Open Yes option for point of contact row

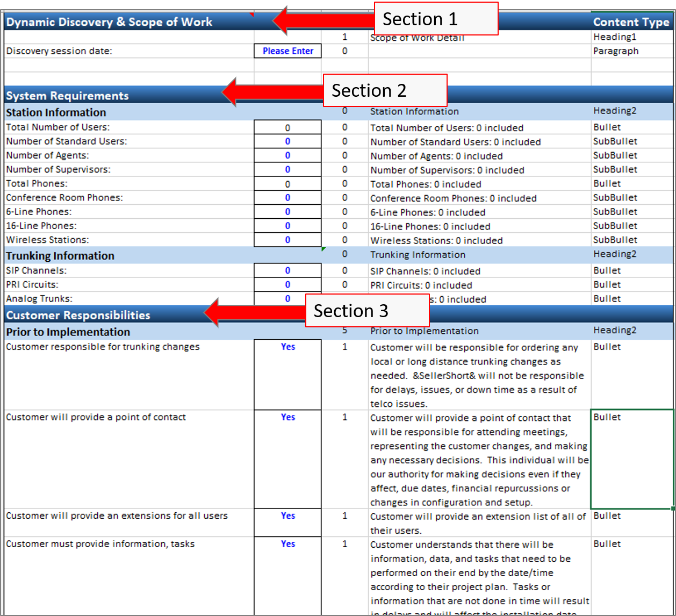[x=287, y=417]
